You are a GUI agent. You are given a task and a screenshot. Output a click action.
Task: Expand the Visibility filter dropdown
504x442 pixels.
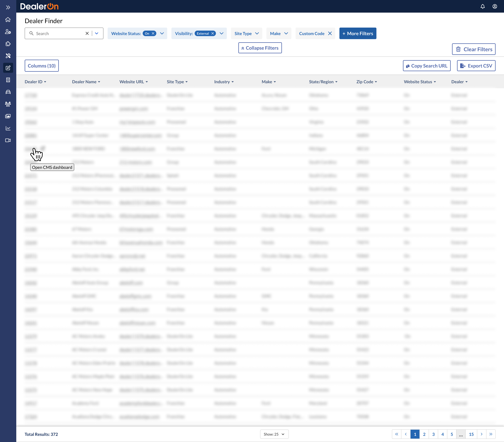(221, 33)
